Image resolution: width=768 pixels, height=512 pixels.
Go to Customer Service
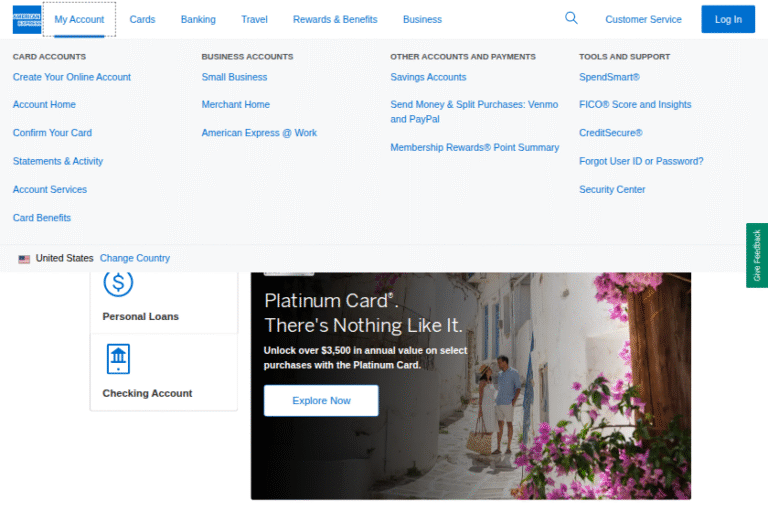point(643,19)
